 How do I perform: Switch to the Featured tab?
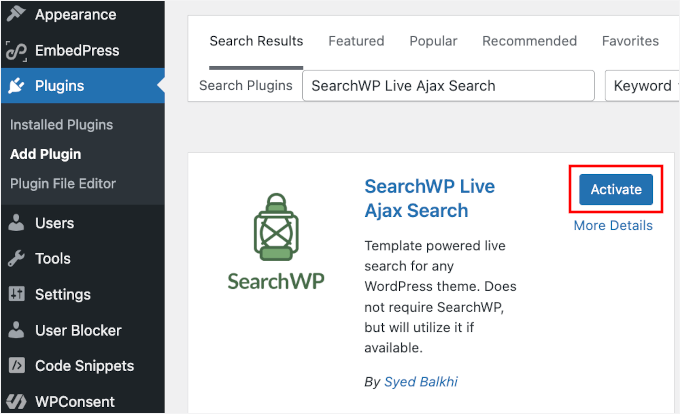click(x=356, y=41)
